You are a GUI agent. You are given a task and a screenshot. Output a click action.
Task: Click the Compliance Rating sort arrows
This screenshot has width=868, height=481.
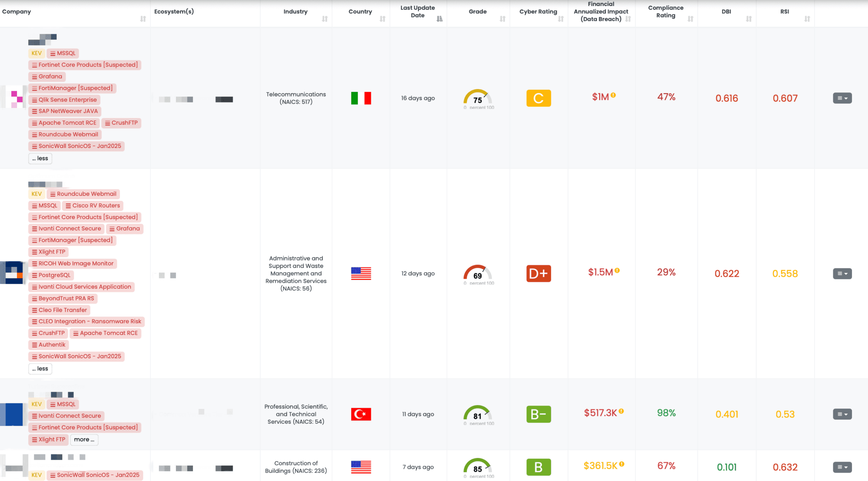691,19
